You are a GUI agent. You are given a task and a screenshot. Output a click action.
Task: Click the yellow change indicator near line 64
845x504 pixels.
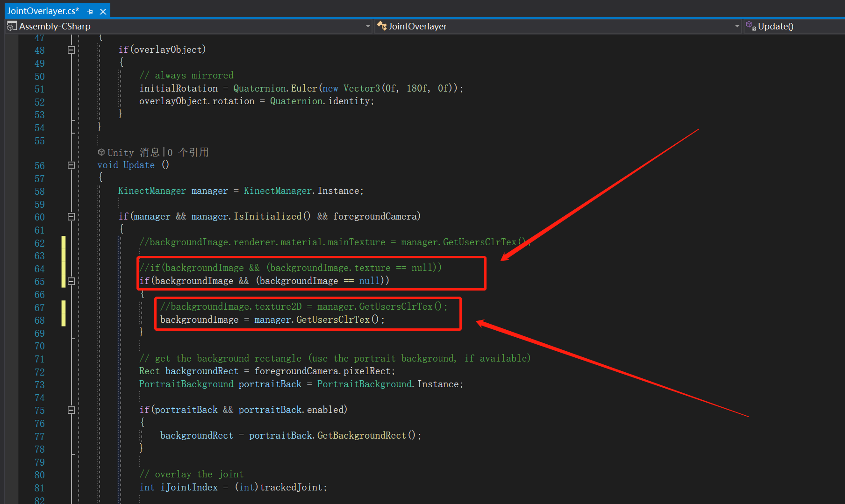(x=63, y=269)
